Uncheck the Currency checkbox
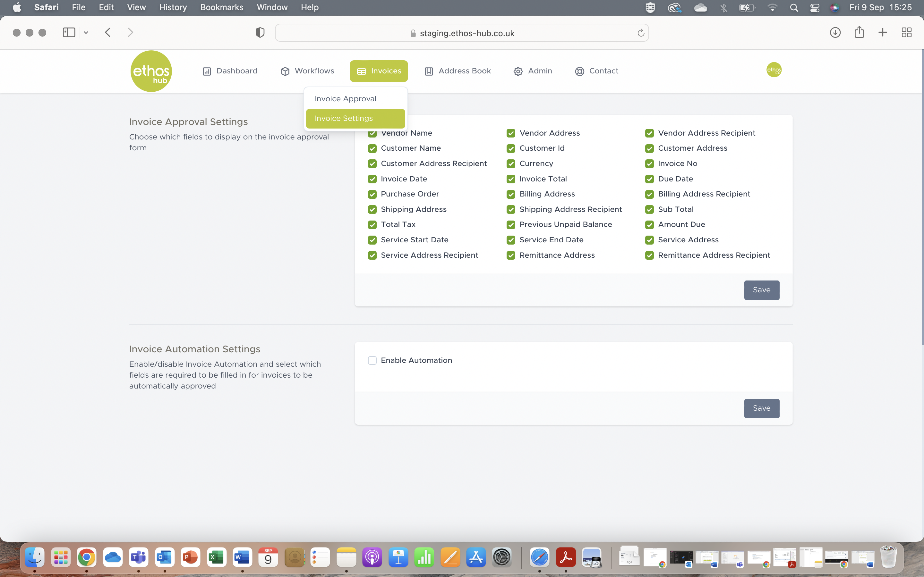 511,164
